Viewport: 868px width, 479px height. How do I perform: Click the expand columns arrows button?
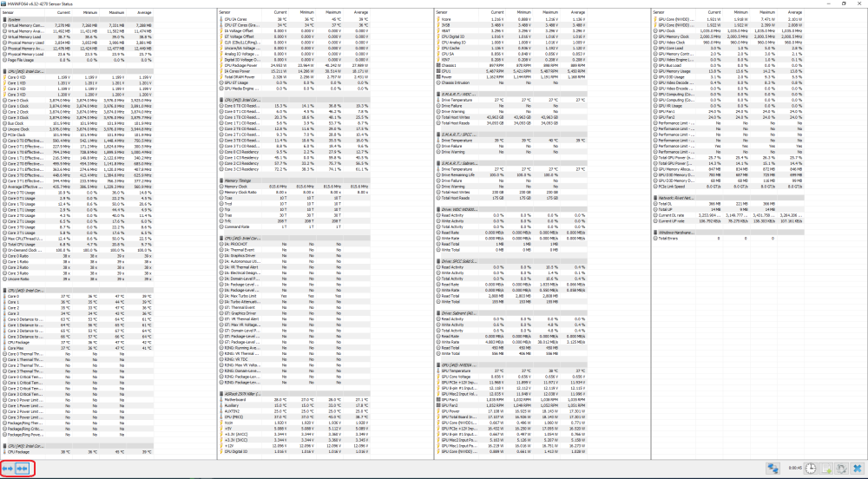(9, 469)
